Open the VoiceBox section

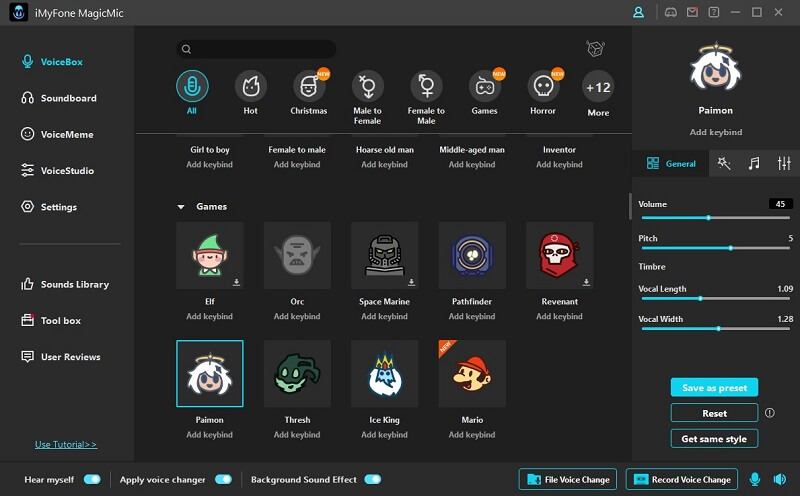click(x=52, y=62)
